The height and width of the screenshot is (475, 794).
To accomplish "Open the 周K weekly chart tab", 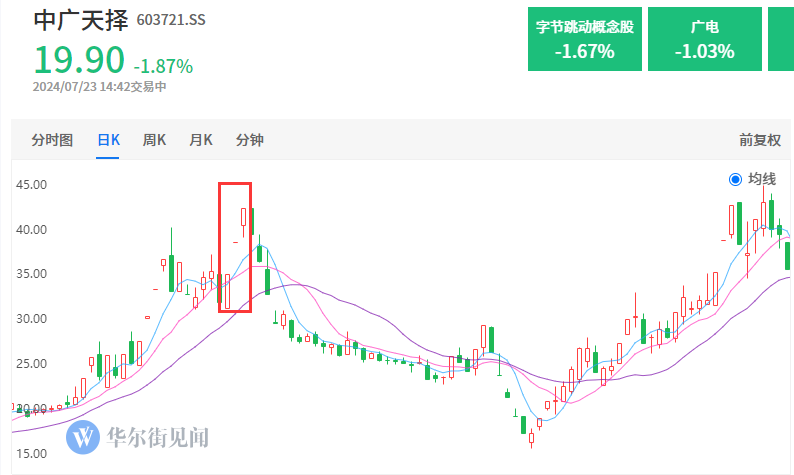I will [x=154, y=140].
